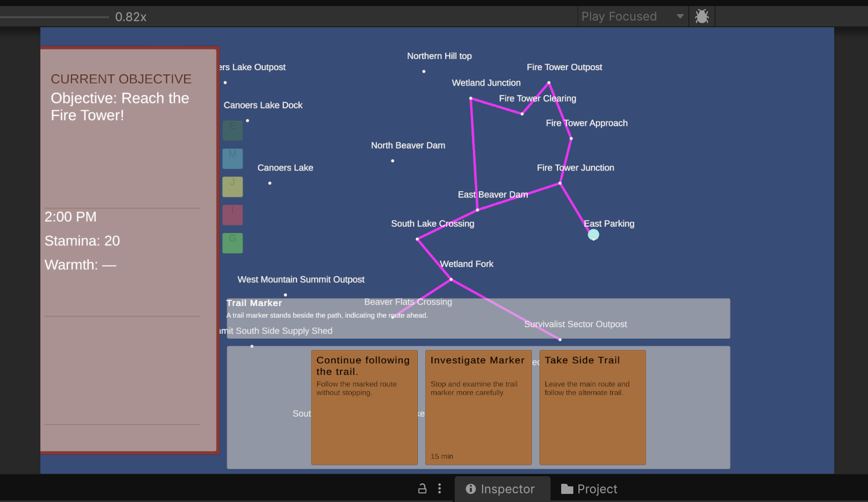Screen dimensions: 868x502
Task: Adjust the 0.82x scale slider
Action: [55, 17]
